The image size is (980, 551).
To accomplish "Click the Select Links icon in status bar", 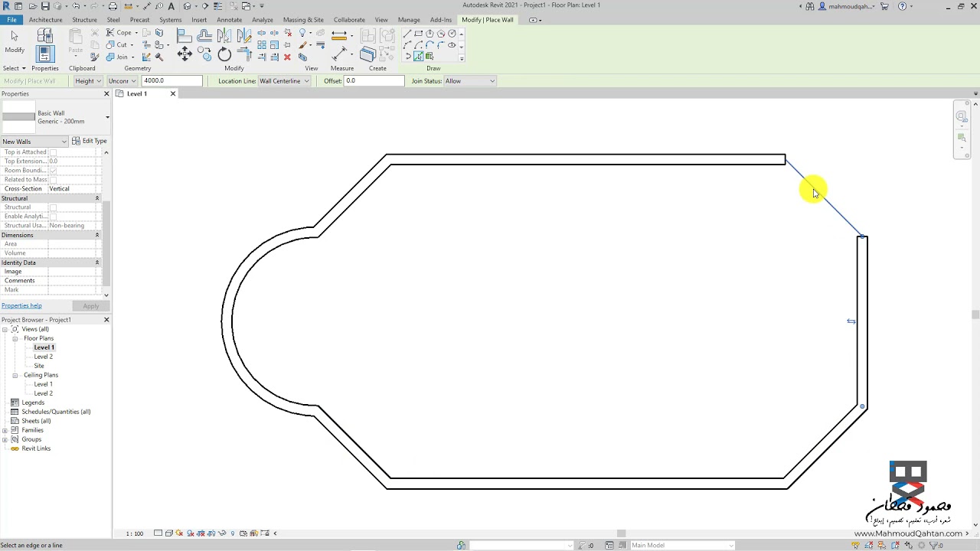I will (x=855, y=545).
